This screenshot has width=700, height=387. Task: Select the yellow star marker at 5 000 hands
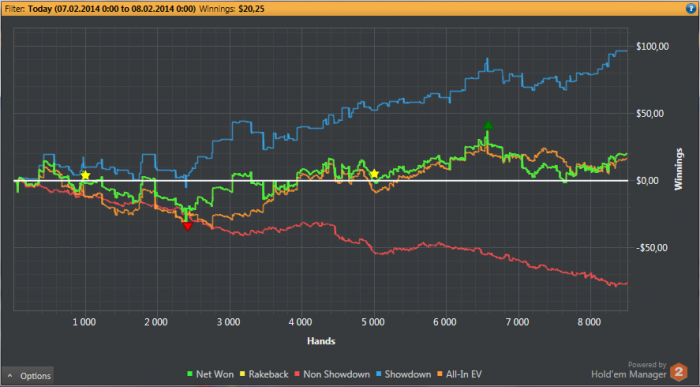click(374, 174)
